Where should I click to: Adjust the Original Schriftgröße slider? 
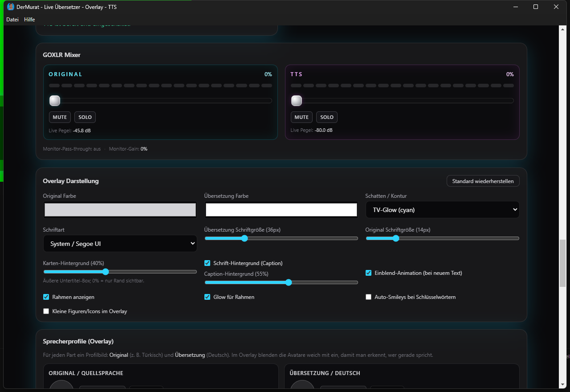coord(443,238)
